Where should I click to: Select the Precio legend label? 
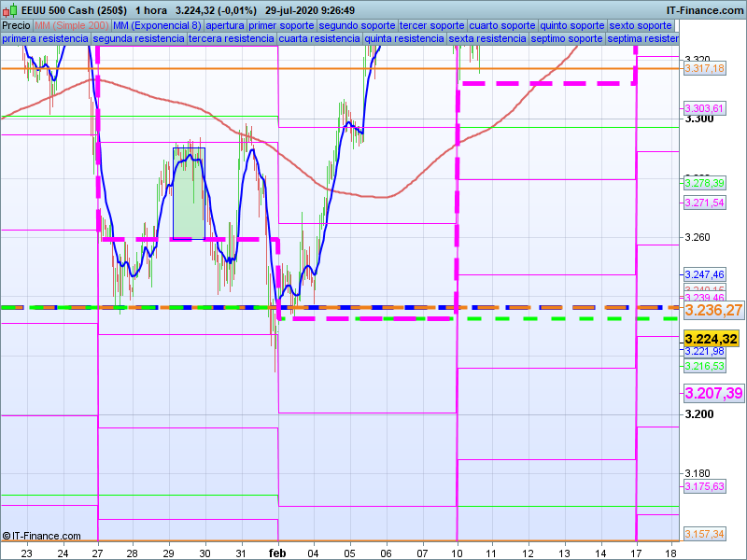point(16,25)
